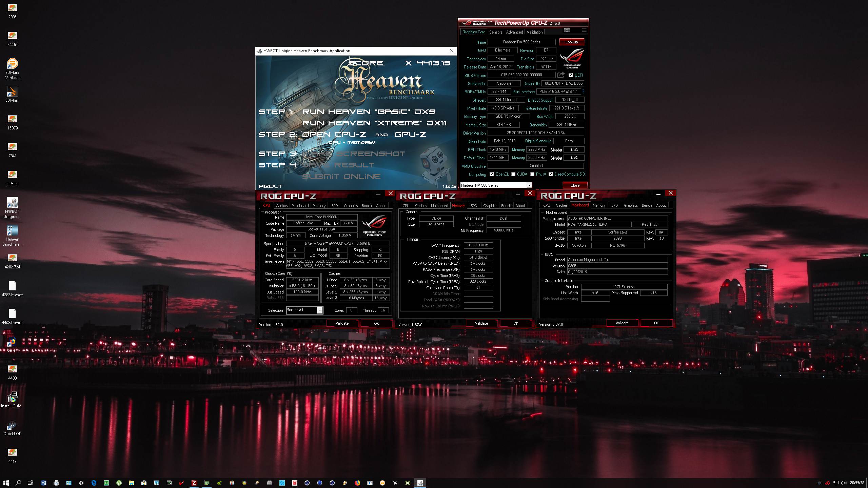This screenshot has height=488, width=868.
Task: Switch to the Sensors tab in GPU-Z
Action: coord(495,32)
